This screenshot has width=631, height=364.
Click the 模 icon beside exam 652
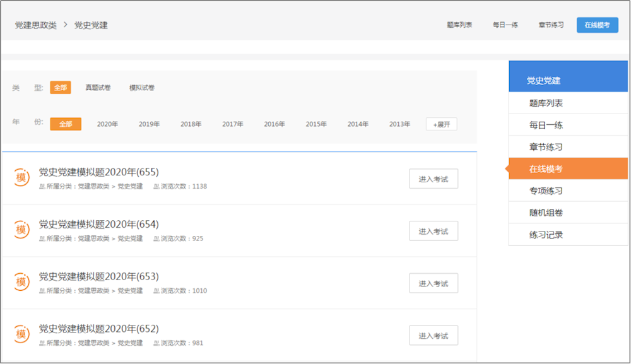tap(21, 334)
